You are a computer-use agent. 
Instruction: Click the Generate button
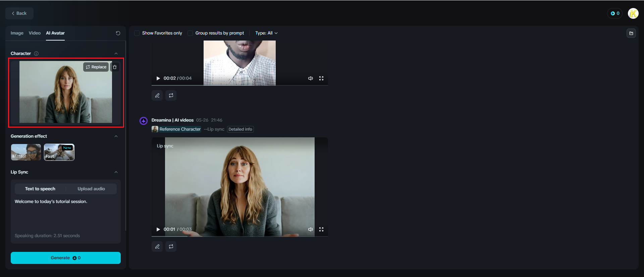[66, 258]
